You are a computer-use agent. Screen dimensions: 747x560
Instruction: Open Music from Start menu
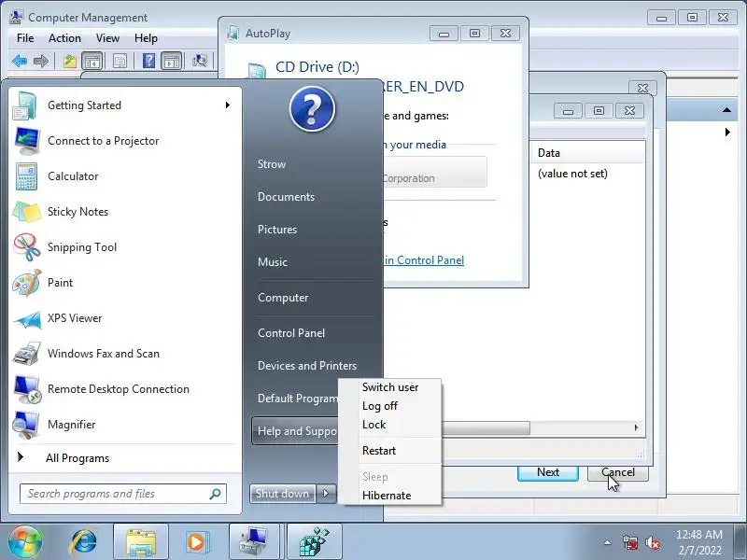click(273, 262)
